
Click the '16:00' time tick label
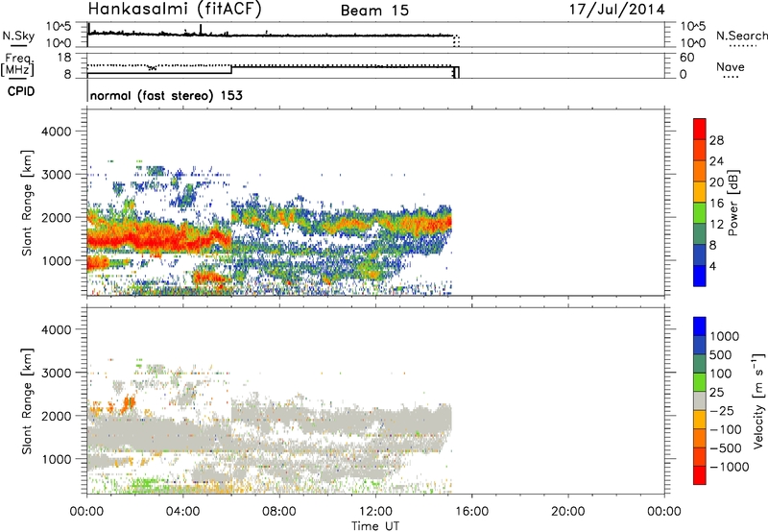pos(471,512)
